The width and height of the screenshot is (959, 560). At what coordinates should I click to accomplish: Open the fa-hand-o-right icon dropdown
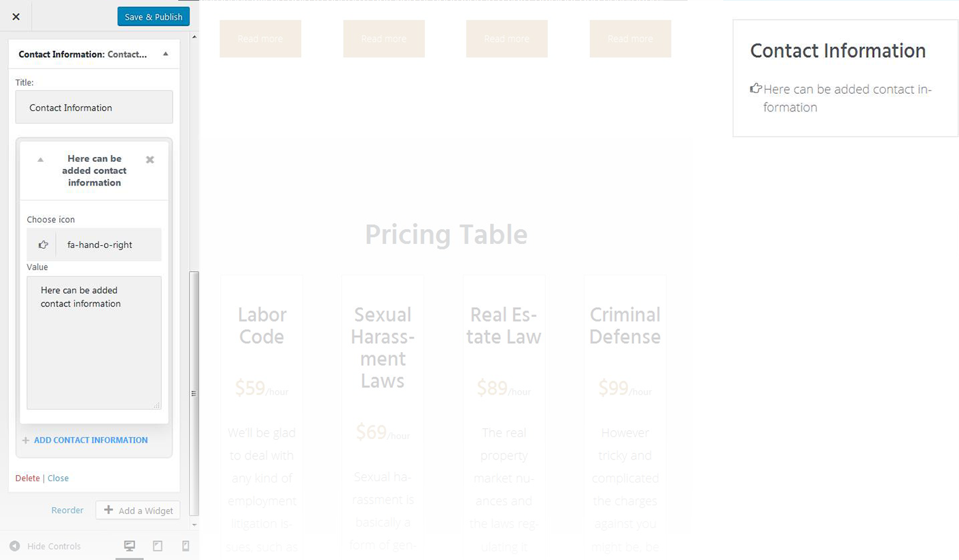click(109, 245)
